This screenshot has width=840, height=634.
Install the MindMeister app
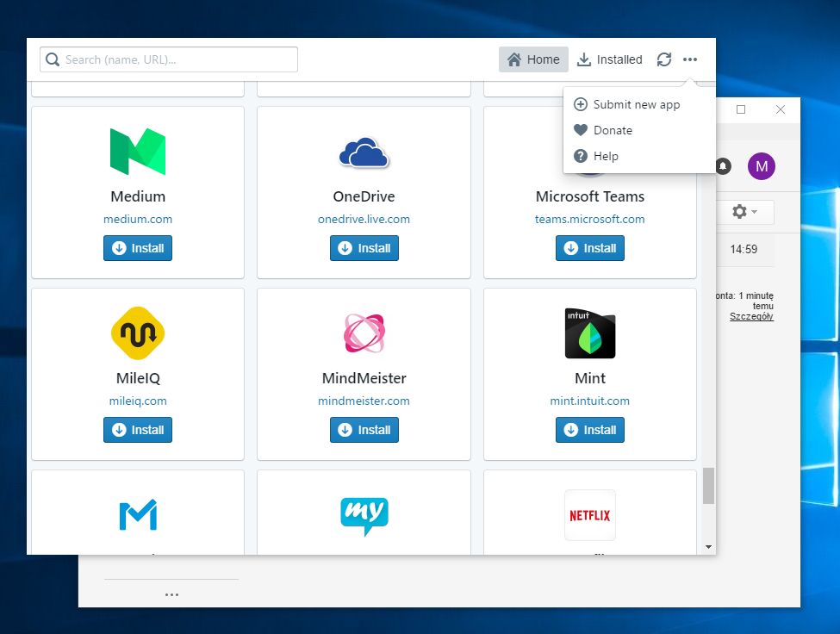(x=364, y=430)
